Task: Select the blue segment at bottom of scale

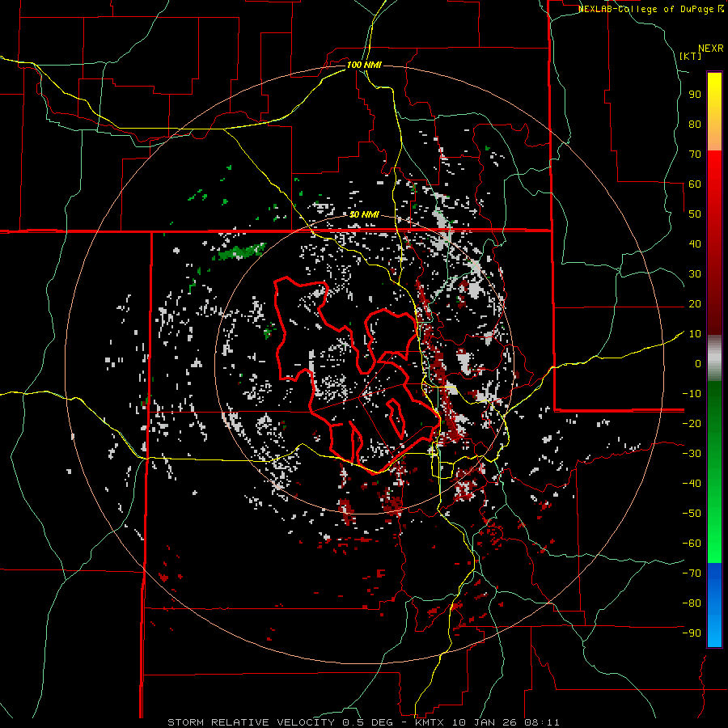Action: coord(714,605)
